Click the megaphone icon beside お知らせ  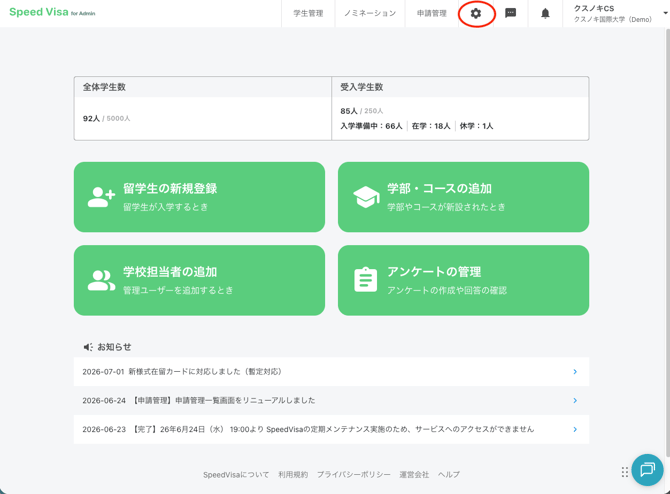pyautogui.click(x=88, y=347)
